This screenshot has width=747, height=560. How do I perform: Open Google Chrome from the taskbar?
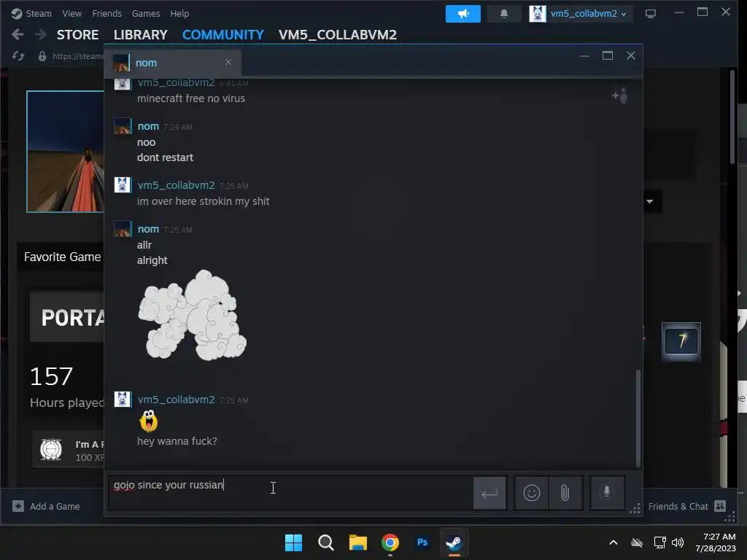(x=390, y=542)
